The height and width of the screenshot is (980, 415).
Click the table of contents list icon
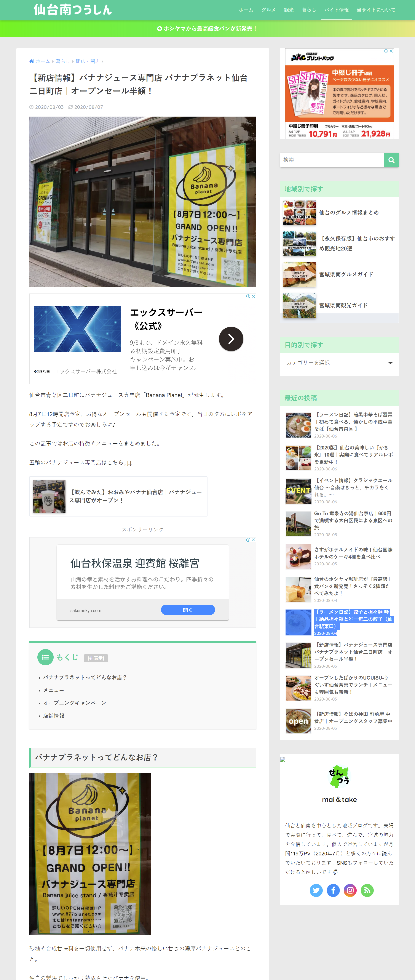(45, 657)
